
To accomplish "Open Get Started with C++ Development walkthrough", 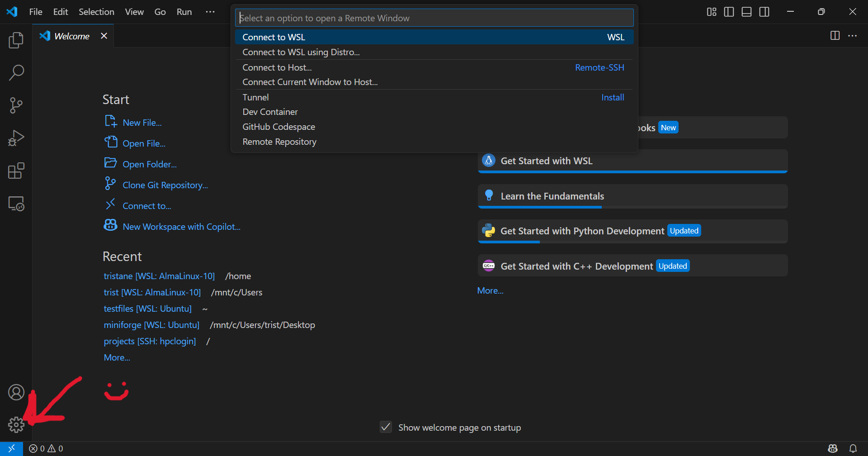I will pos(633,266).
